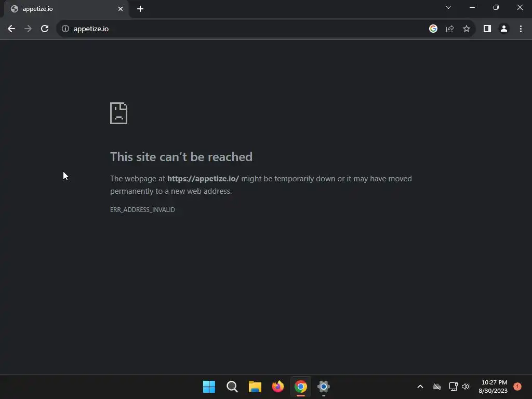Viewport: 532px width, 399px height.
Task: Go back to the previous page
Action: click(x=11, y=29)
